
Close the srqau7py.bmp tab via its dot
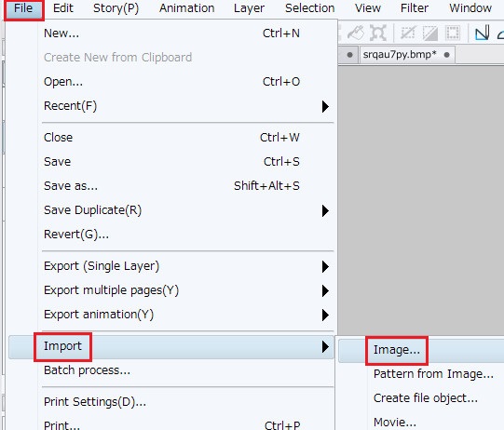point(446,55)
